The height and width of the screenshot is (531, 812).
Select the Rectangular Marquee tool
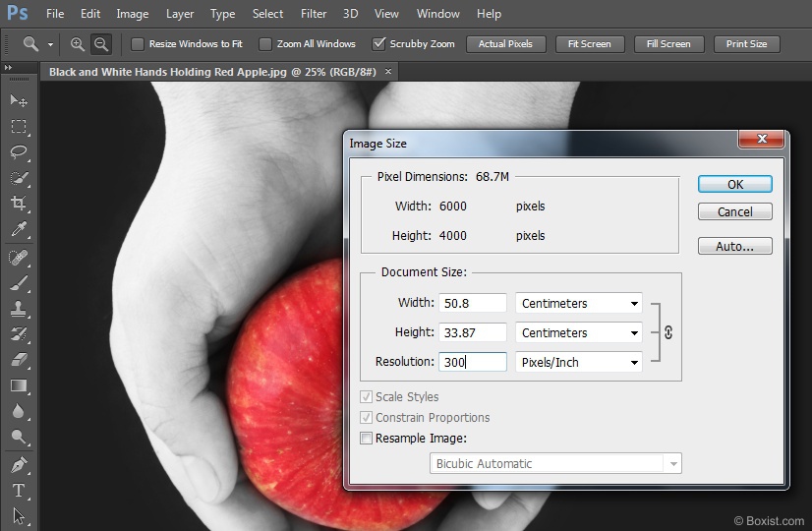coord(19,127)
